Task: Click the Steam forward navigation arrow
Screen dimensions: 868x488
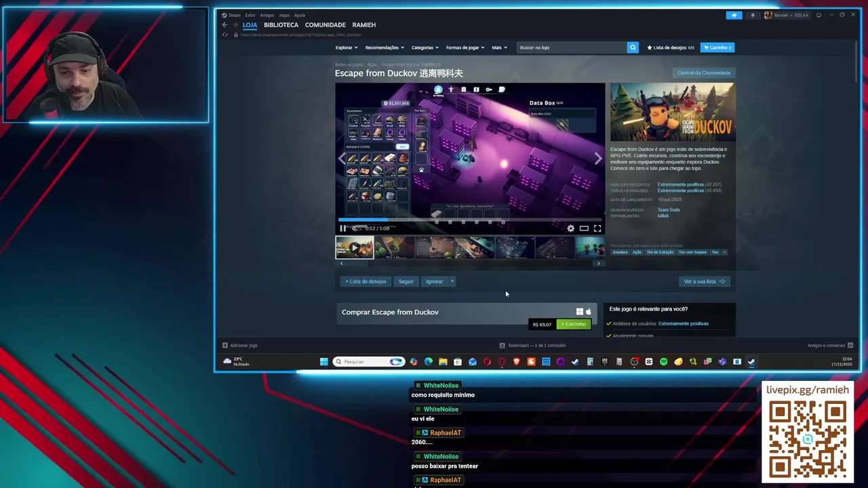Action: pyautogui.click(x=235, y=25)
